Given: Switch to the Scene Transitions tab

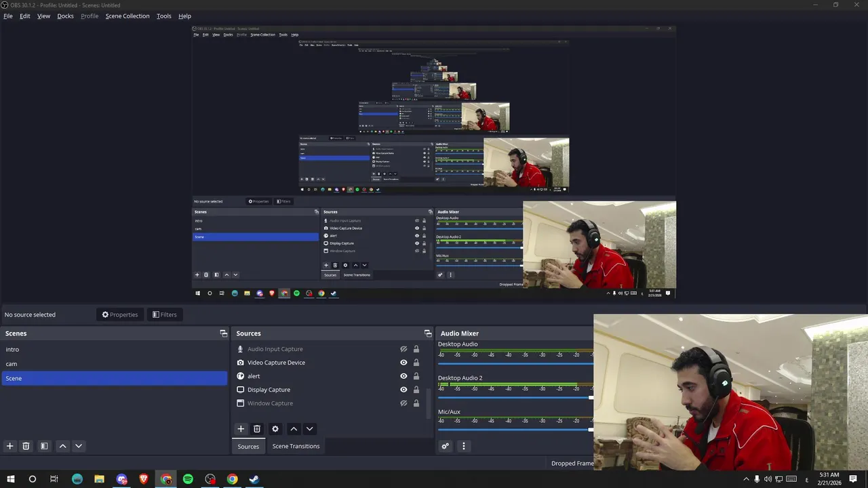Looking at the screenshot, I should coord(296,446).
